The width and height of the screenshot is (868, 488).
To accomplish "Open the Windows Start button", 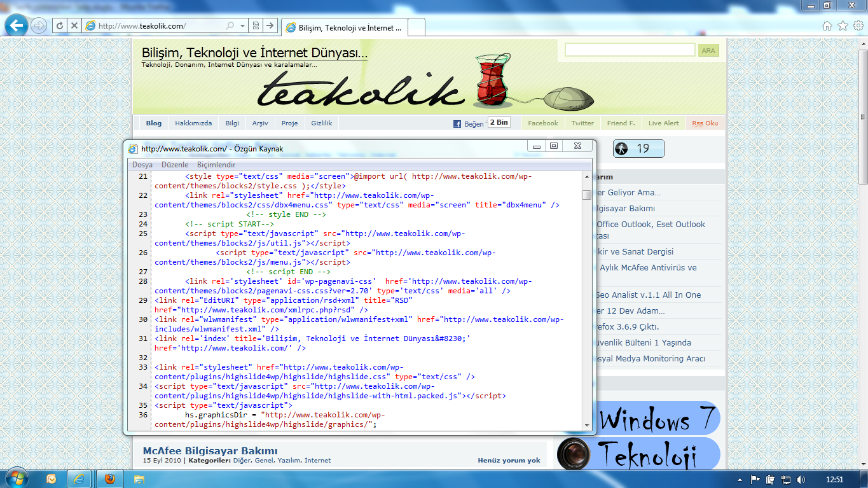I will 17,478.
